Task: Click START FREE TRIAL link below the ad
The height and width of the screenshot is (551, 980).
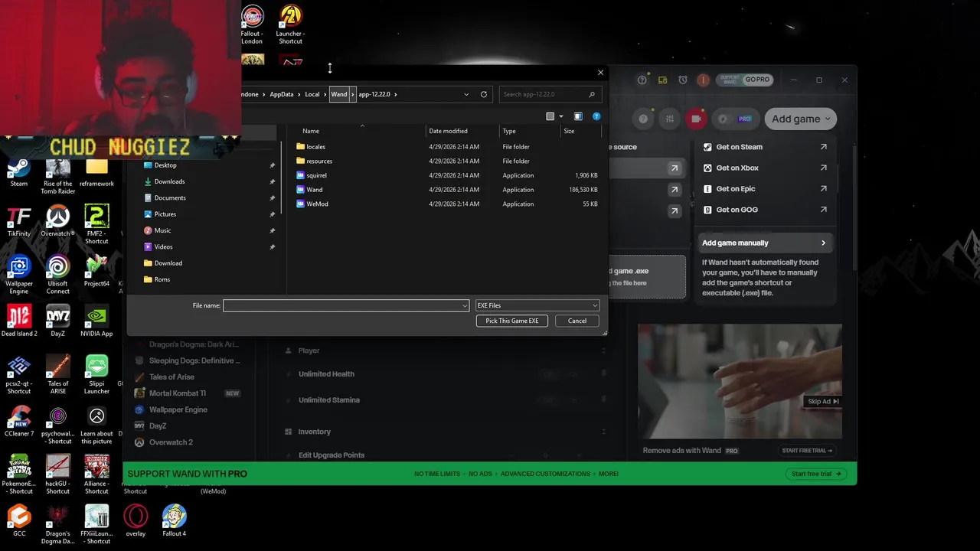Action: (x=807, y=451)
